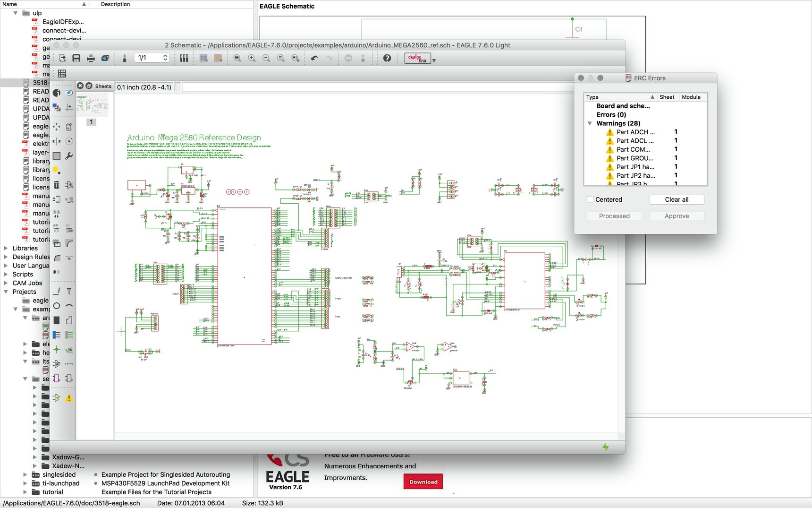Select the Group tool square icon
Viewport: 812px width, 508px height.
57,156
